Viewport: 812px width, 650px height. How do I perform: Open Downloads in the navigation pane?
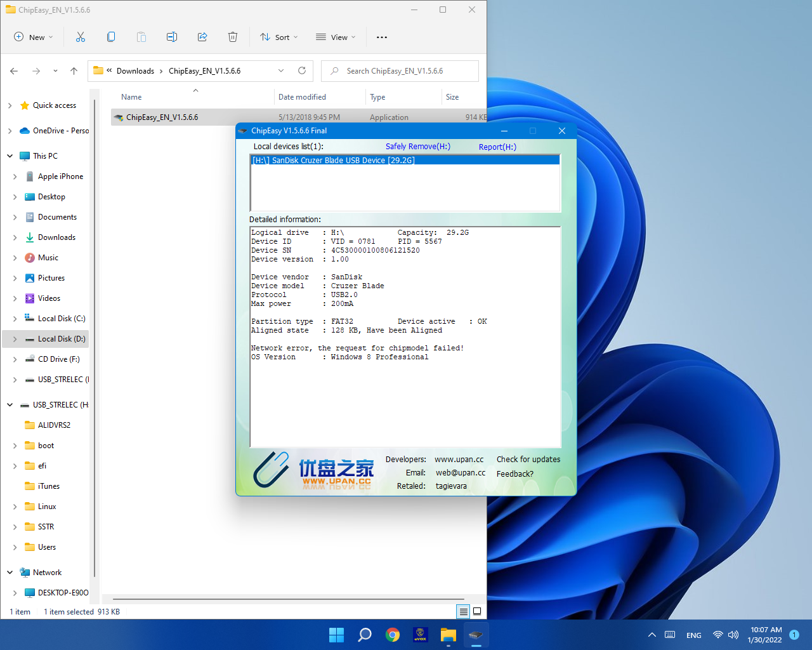pos(56,237)
